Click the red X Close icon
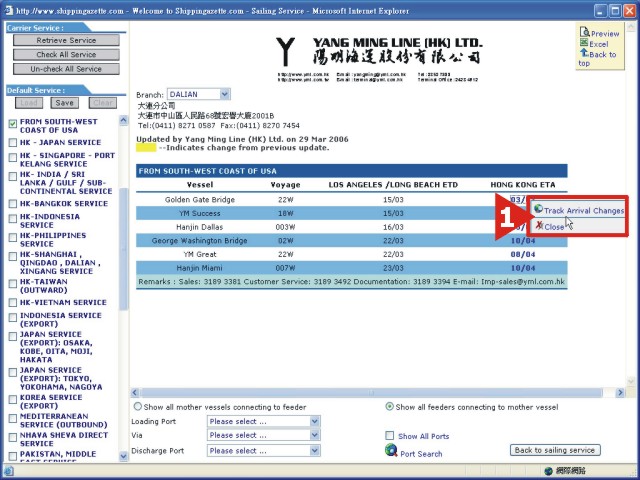Viewport: 640px width, 480px height. (539, 226)
